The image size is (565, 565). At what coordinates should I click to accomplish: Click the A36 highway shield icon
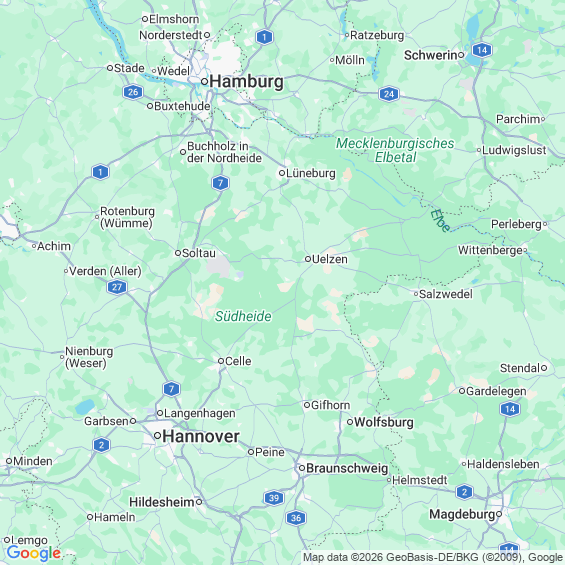click(296, 518)
